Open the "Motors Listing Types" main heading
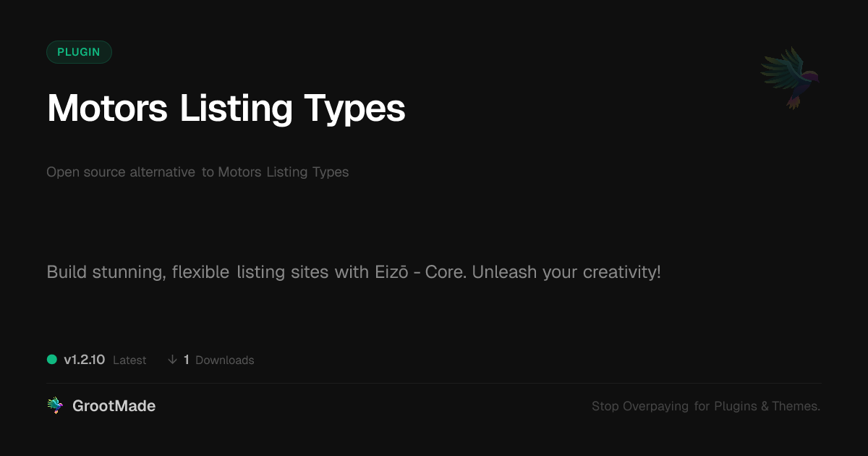This screenshot has width=868, height=456. tap(226, 109)
